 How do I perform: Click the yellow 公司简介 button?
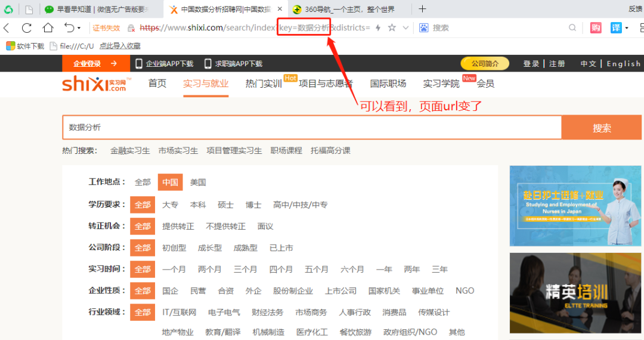pos(485,64)
